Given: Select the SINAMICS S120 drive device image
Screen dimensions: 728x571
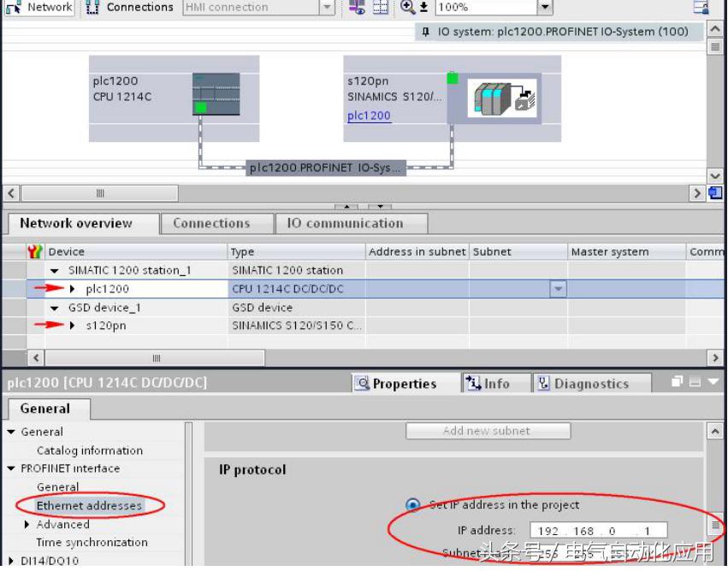Looking at the screenshot, I should point(502,98).
